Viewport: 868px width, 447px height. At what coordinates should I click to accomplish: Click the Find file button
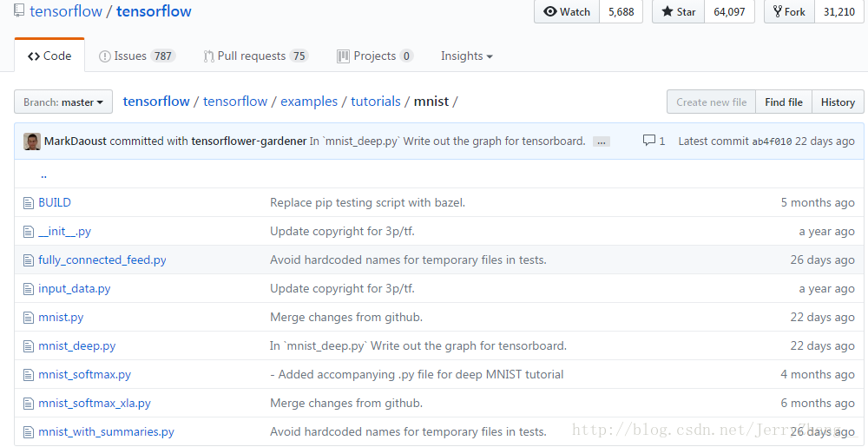(x=784, y=102)
